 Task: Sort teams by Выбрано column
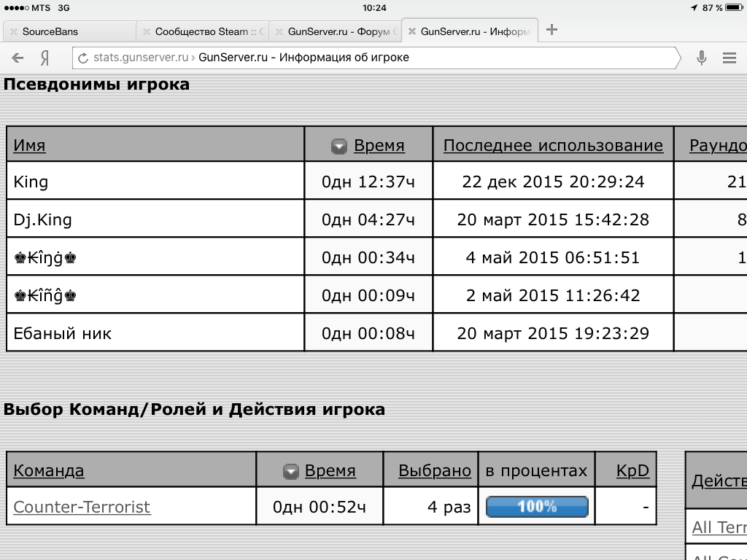[x=435, y=471]
